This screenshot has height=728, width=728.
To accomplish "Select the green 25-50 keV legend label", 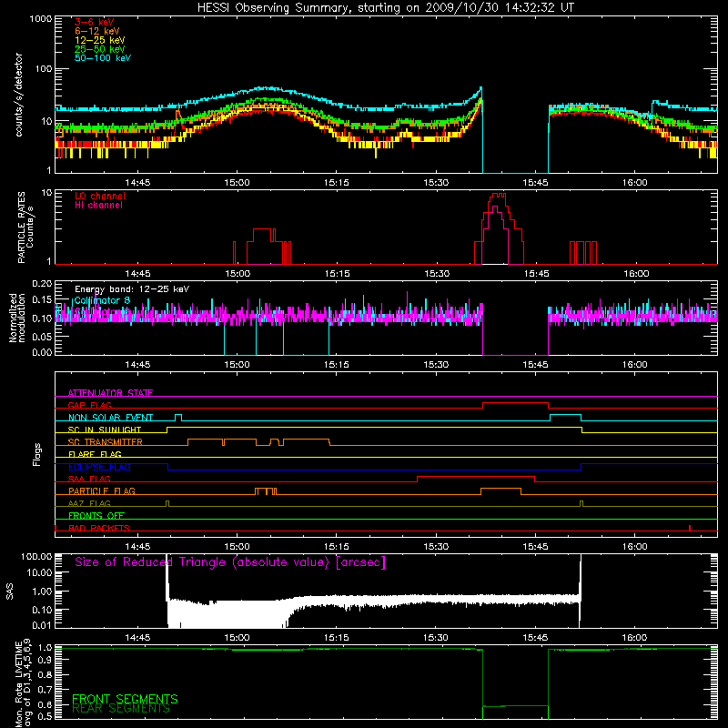I will (100, 49).
